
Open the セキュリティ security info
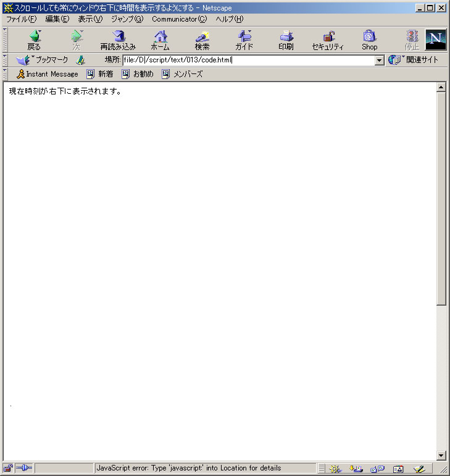pyautogui.click(x=328, y=40)
